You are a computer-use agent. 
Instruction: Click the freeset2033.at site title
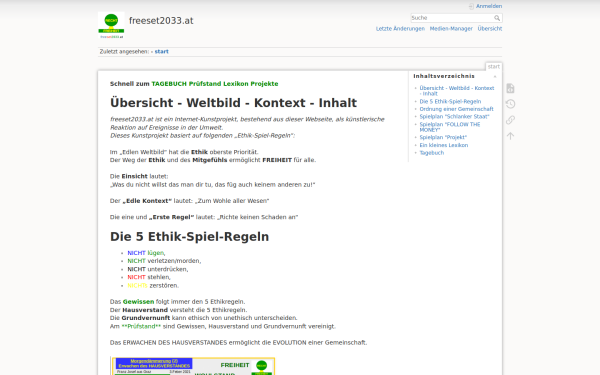[161, 21]
